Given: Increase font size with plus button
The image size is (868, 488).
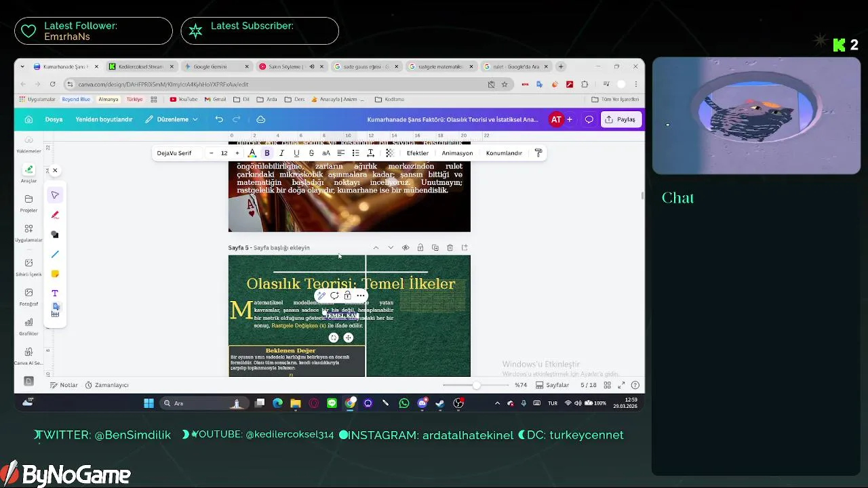Looking at the screenshot, I should tap(237, 153).
